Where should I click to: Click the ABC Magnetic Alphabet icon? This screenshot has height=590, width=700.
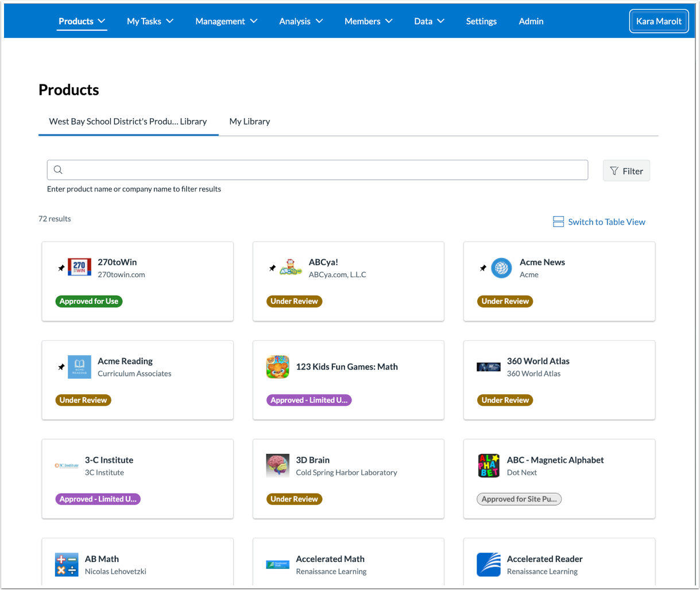click(x=489, y=465)
